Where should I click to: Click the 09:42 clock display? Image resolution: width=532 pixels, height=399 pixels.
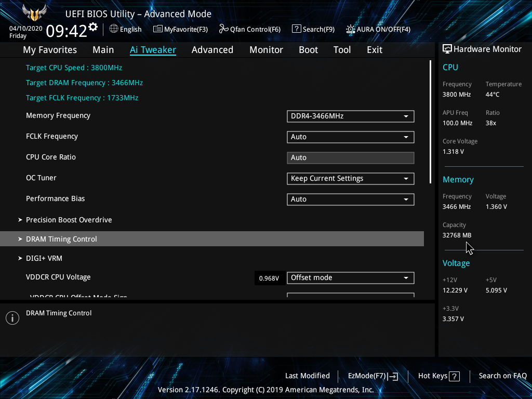66,31
